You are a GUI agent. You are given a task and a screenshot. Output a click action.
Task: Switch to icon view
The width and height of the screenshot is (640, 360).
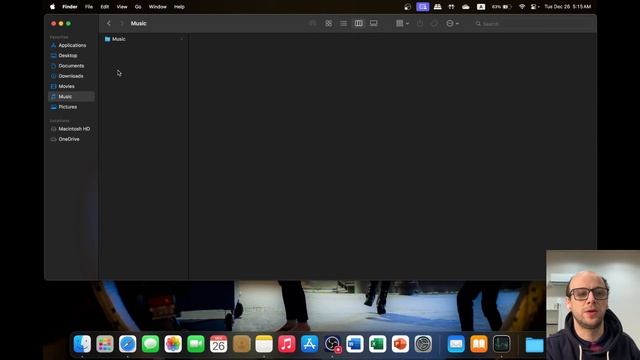pos(329,23)
